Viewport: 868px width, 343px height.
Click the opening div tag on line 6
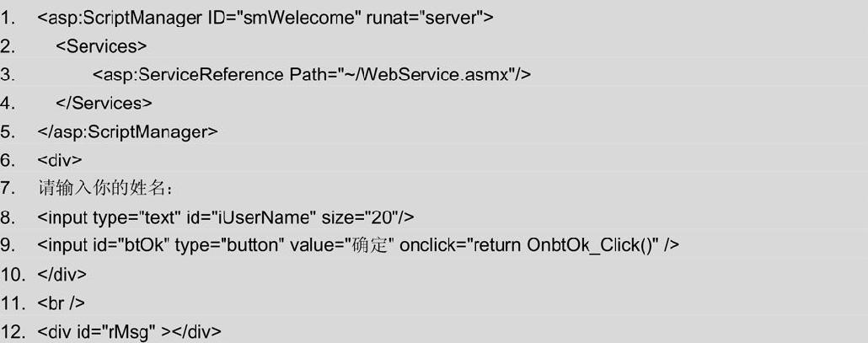tap(60, 160)
